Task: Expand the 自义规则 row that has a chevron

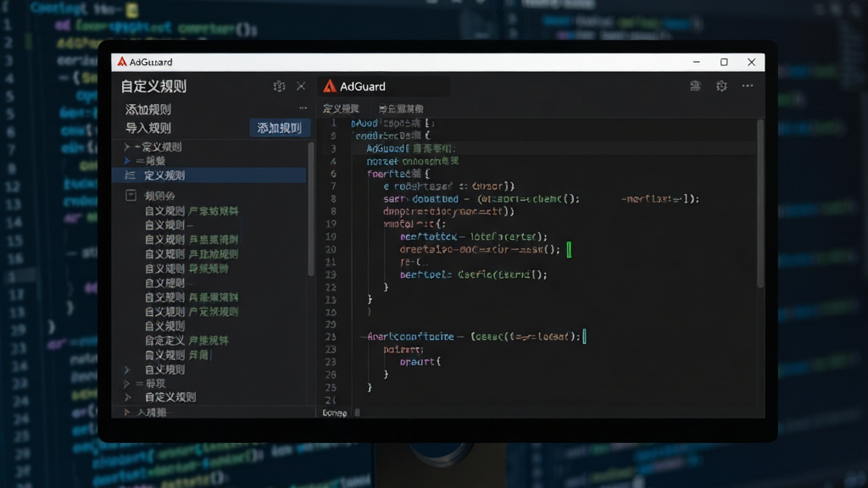Action: coord(127,369)
